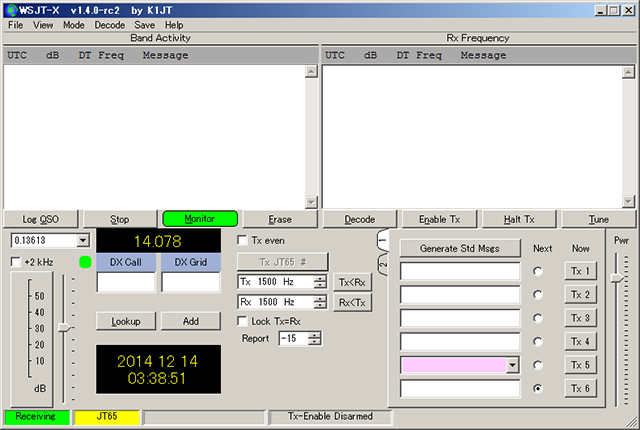Image resolution: width=640 pixels, height=430 pixels.
Task: Increase the Report -15 value
Action: (x=315, y=335)
